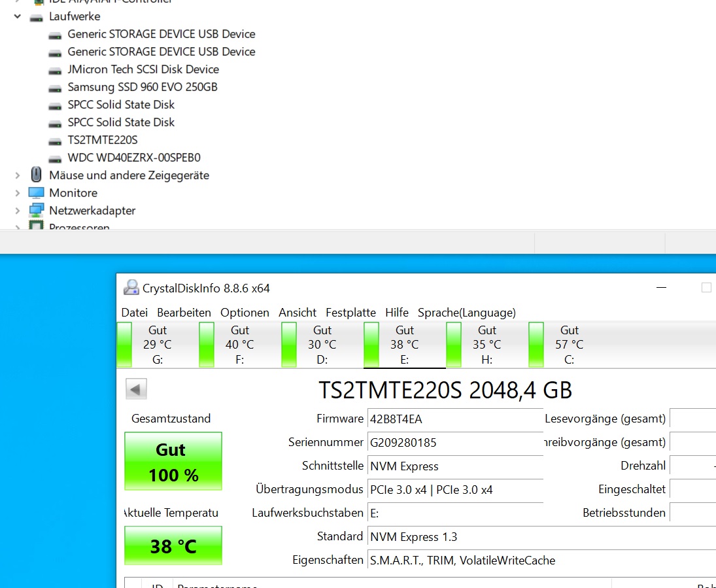Open the Datei menu
Screen dimensions: 716x588
[134, 313]
